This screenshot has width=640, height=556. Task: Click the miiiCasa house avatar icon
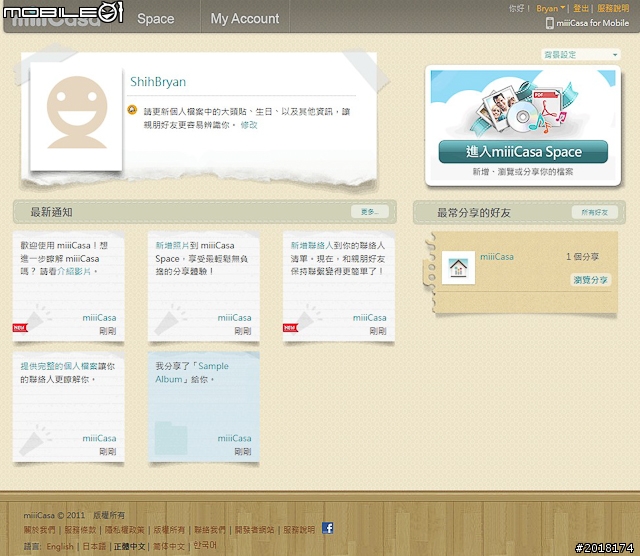point(458,267)
